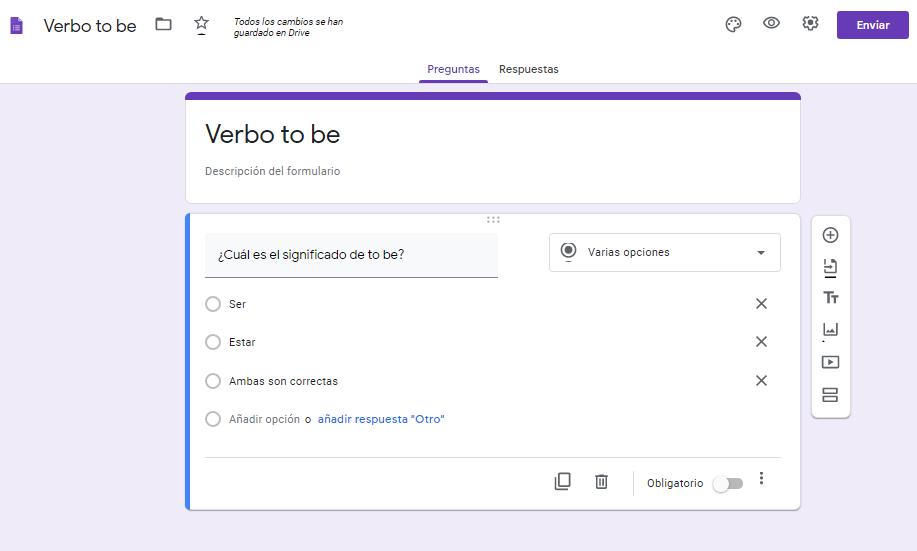Viewport: 917px width, 551px height.
Task: Remove the Estar answer option
Action: (x=761, y=342)
